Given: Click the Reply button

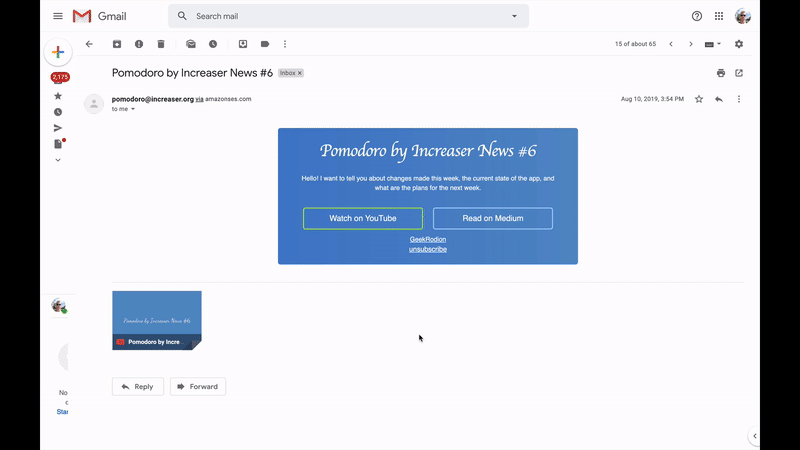Looking at the screenshot, I should click(x=138, y=386).
